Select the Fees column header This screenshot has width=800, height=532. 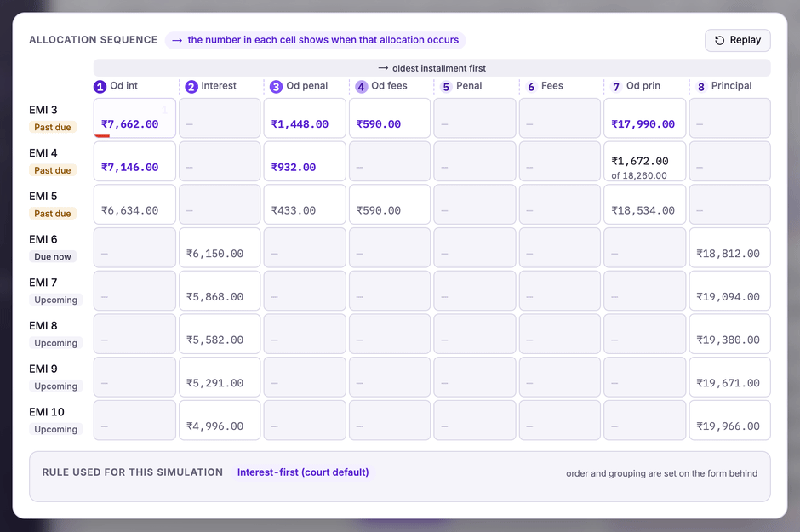[x=552, y=86]
